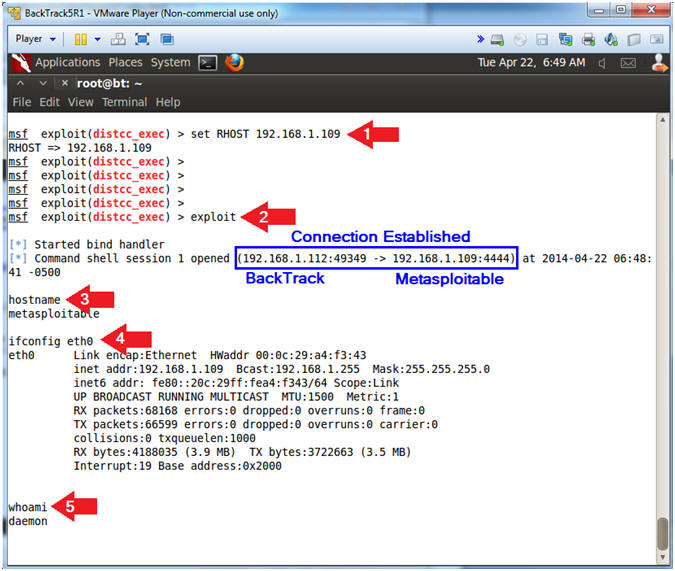This screenshot has height=571, width=675.
Task: Click the terminal window down arrow button
Action: point(43,83)
